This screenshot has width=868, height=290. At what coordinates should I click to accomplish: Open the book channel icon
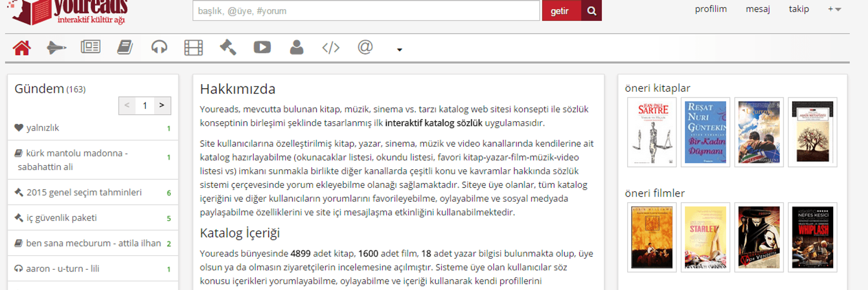(x=124, y=47)
